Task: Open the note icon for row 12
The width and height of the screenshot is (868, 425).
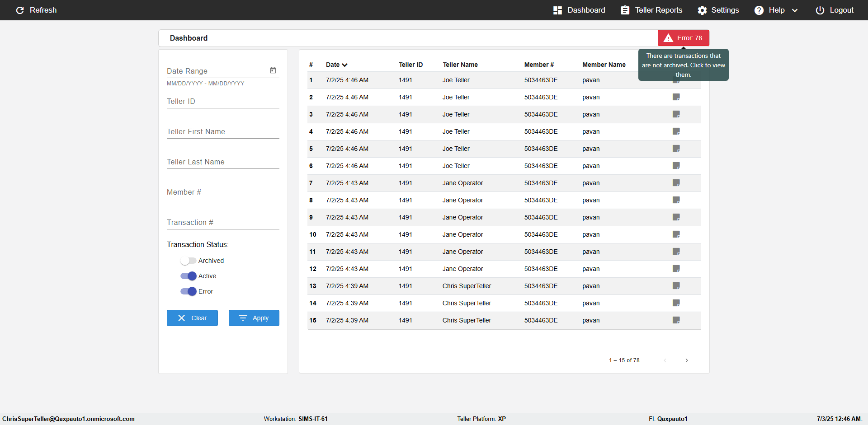Action: [676, 269]
